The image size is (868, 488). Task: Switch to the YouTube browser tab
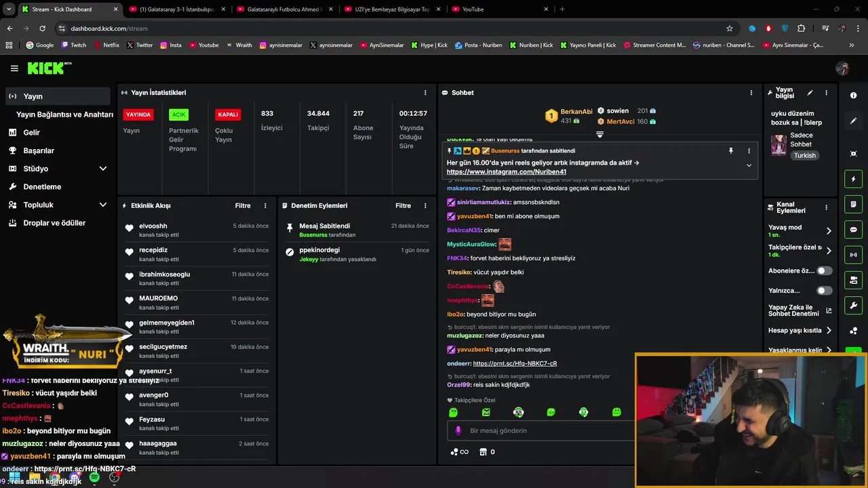[500, 9]
